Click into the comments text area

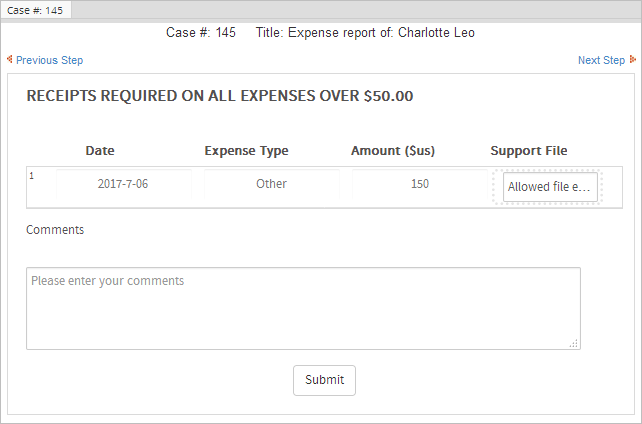coord(303,308)
